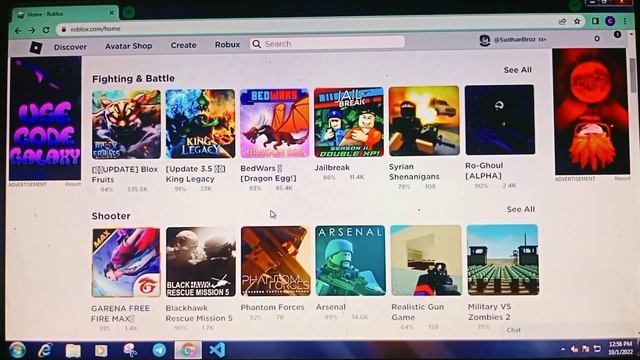Open the Avatar Shop menu item

coord(129,46)
